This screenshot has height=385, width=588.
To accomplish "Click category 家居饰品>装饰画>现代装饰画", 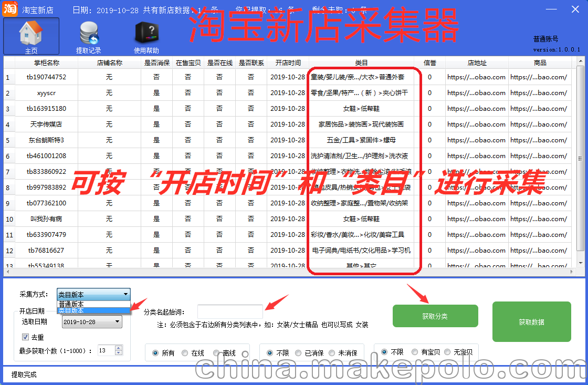I will 362,124.
